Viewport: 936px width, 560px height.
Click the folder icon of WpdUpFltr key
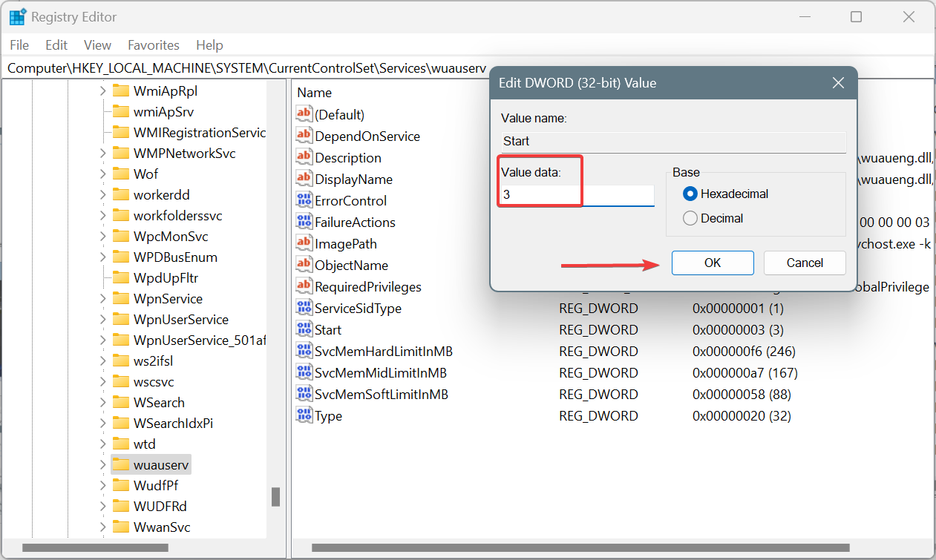coord(121,278)
